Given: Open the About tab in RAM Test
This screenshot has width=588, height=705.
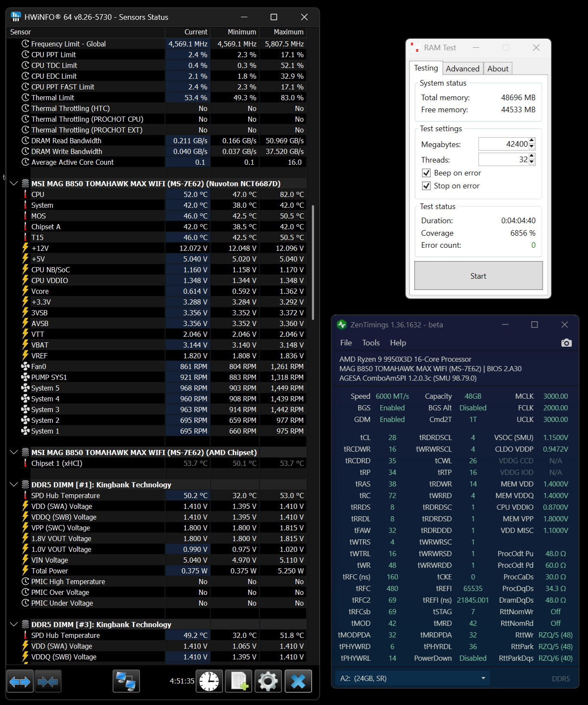Looking at the screenshot, I should (x=498, y=69).
